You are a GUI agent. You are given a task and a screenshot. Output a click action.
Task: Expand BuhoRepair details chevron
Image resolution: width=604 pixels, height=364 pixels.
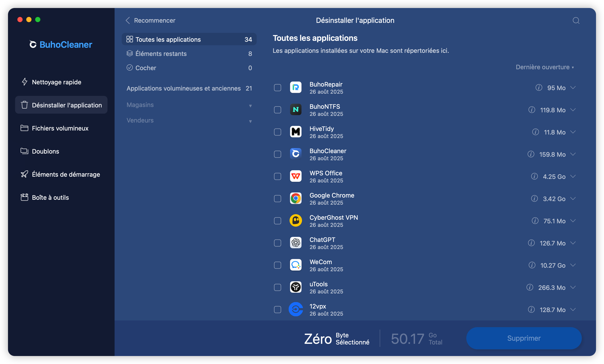(x=573, y=87)
